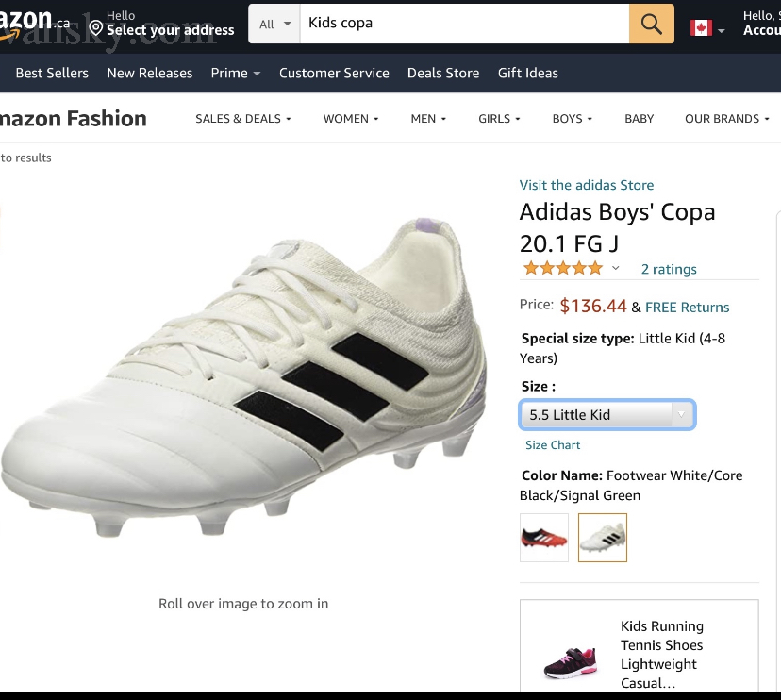Click the Canadian flag icon
Screen dimensions: 781x700
tap(701, 27)
